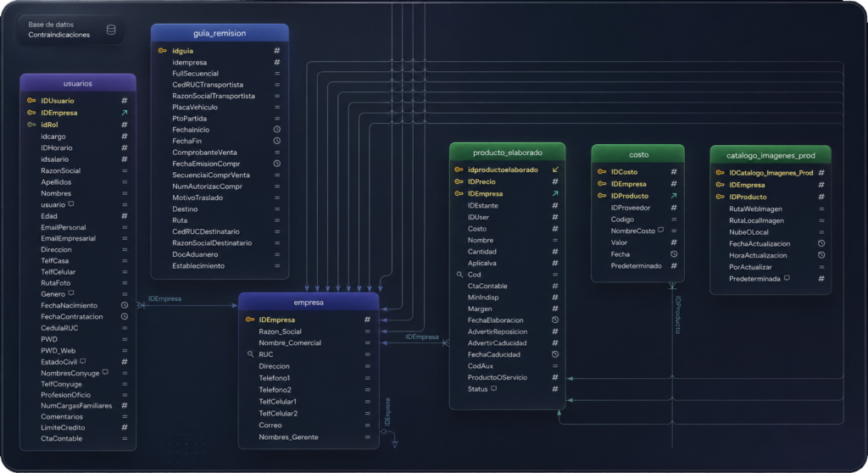Viewport: 868px width, 473px height.
Task: Click the comment icon next to Genero
Action: click(71, 293)
